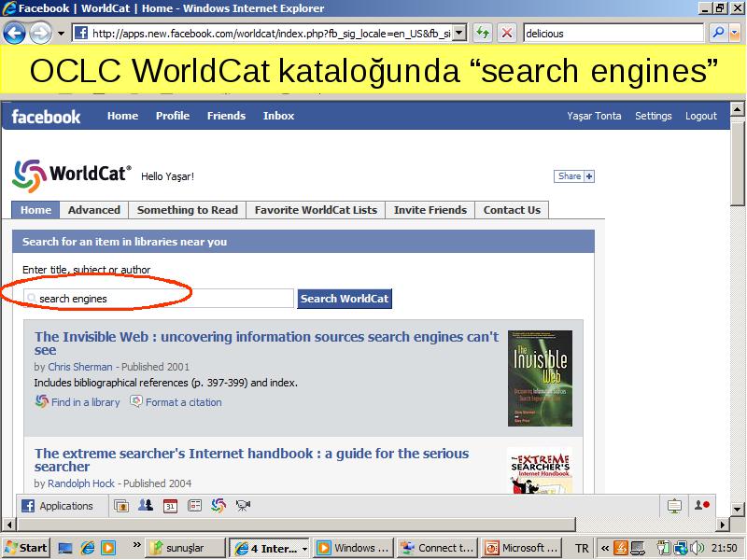The height and width of the screenshot is (560, 747).
Task: Click the notifications board icon in Facebook dock
Action: 674,506
